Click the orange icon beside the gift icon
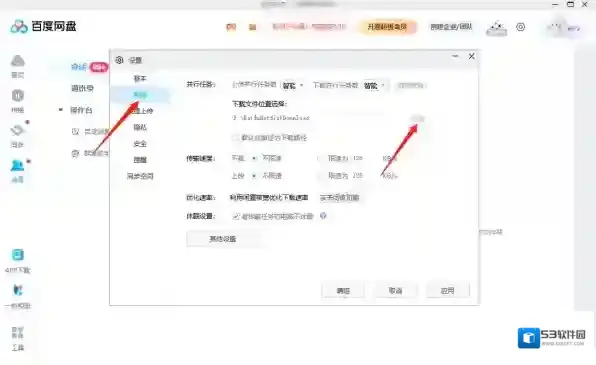The height and width of the screenshot is (365, 596). 252,27
